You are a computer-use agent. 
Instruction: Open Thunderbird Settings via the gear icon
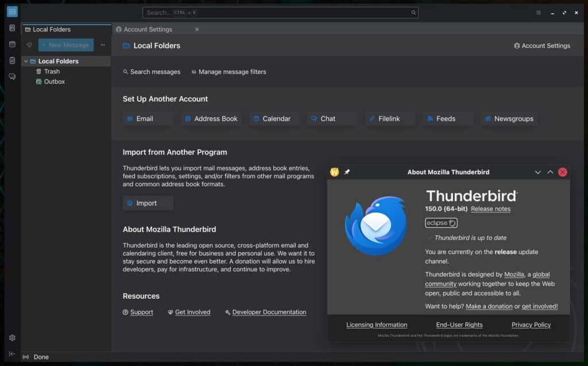11,338
